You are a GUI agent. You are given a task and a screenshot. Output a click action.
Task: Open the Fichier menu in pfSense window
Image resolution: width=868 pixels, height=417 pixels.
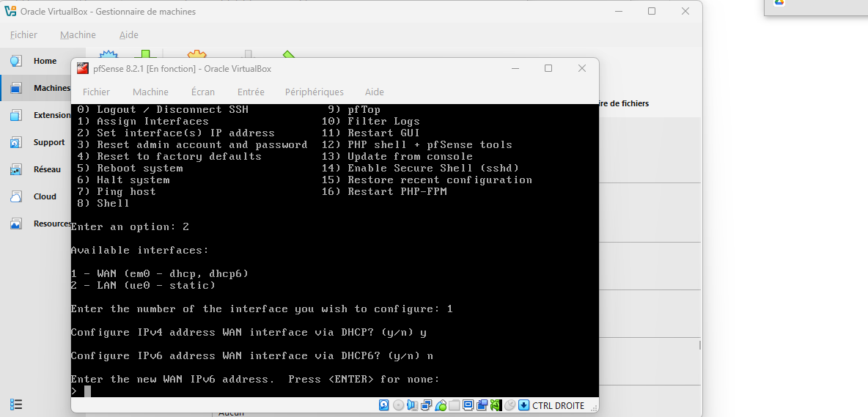pyautogui.click(x=96, y=92)
